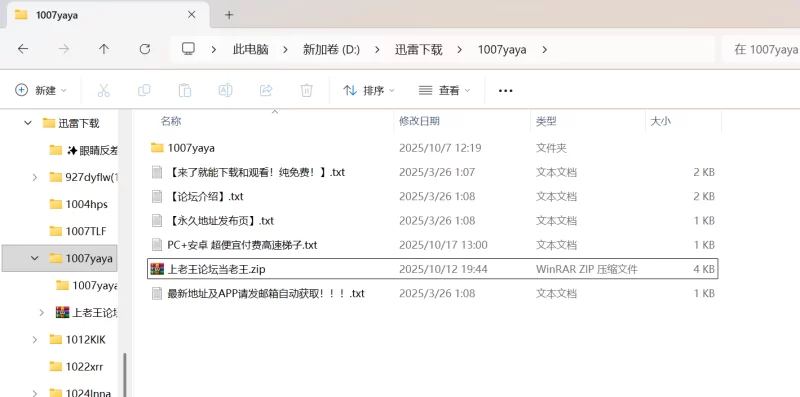Click the Rename icon in toolbar
This screenshot has height=397, width=800.
point(225,90)
